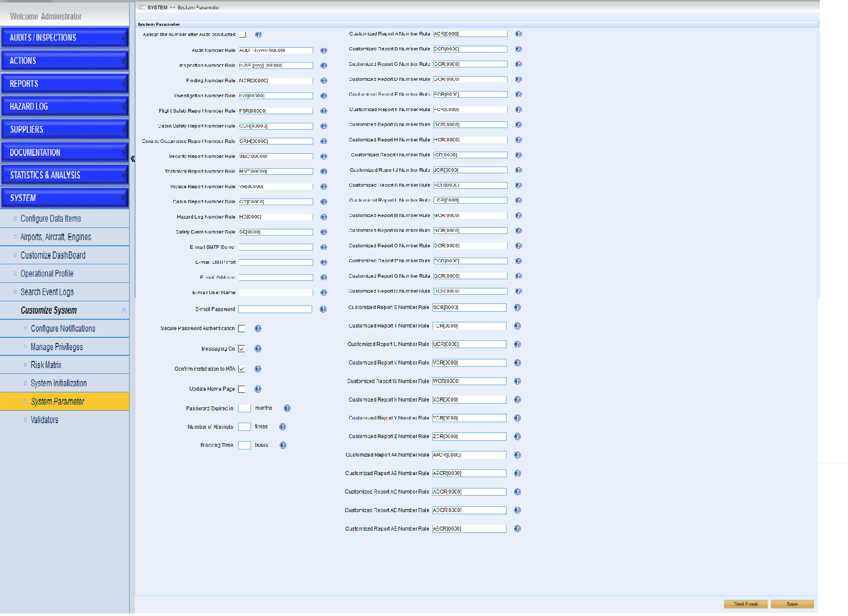Click the E-mail SMTP Server input field

coord(276,247)
